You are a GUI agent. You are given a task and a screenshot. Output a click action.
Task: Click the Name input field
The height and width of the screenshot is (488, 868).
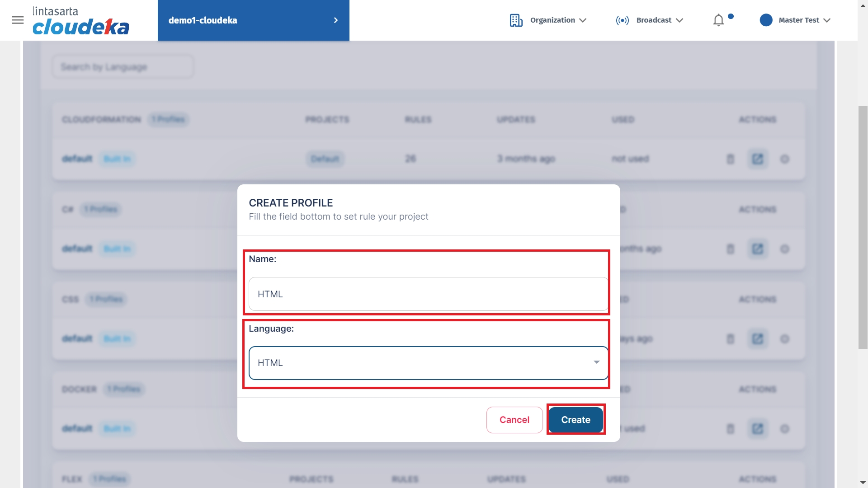pyautogui.click(x=428, y=294)
